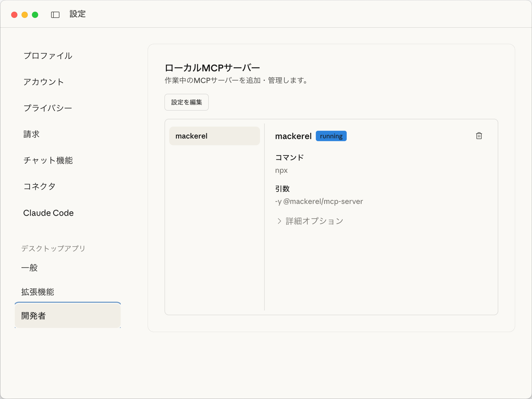
Task: Select the 開発者 developer tab
Action: [68, 316]
